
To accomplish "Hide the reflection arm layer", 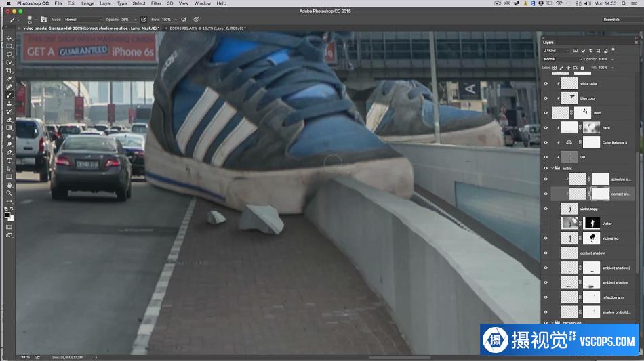I will pyautogui.click(x=546, y=297).
